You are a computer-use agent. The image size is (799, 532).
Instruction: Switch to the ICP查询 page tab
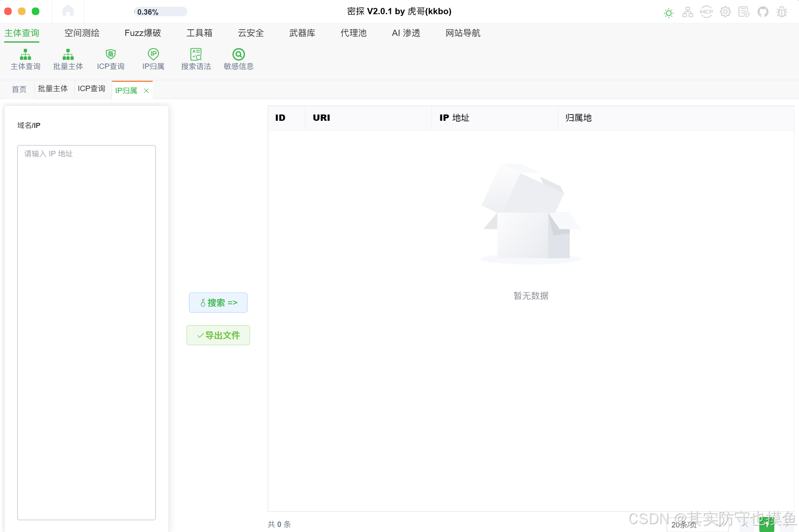[92, 89]
